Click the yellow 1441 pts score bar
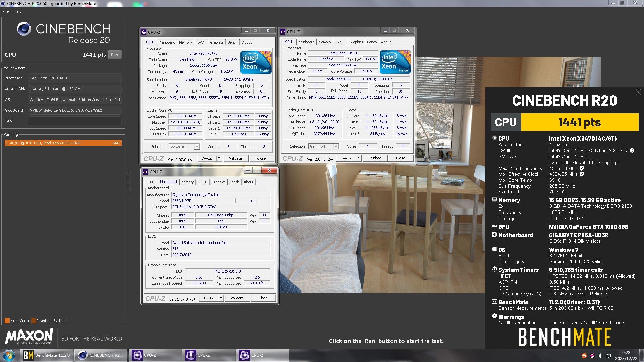The width and height of the screenshot is (644, 362). coord(580,122)
